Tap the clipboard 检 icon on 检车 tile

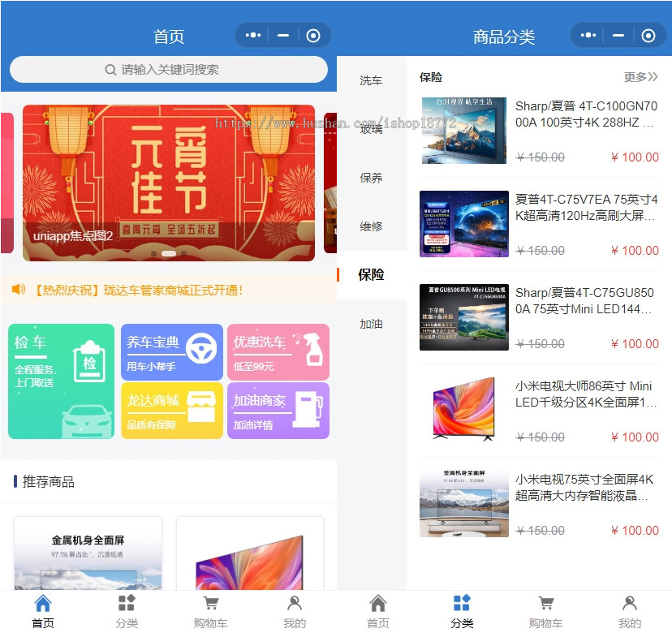point(89,361)
